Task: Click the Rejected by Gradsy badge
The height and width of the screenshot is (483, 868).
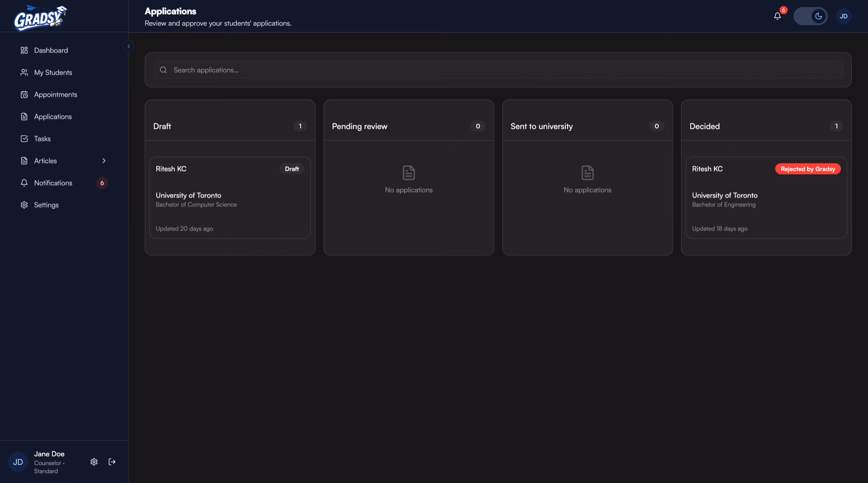Action: pos(808,169)
